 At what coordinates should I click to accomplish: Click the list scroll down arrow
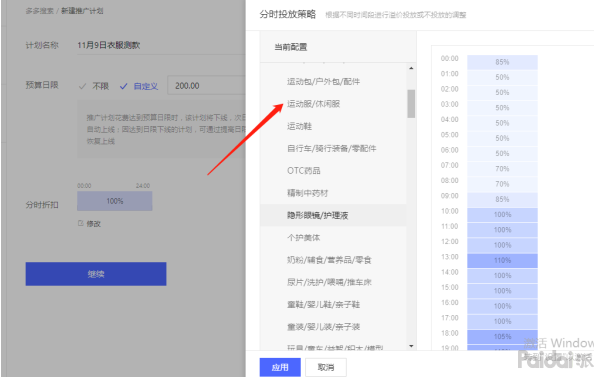tap(411, 346)
